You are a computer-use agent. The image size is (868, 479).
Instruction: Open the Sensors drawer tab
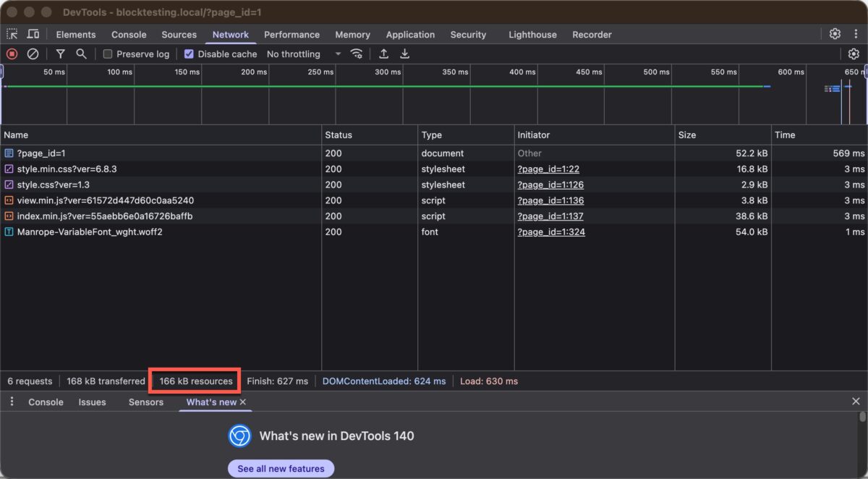tap(145, 402)
